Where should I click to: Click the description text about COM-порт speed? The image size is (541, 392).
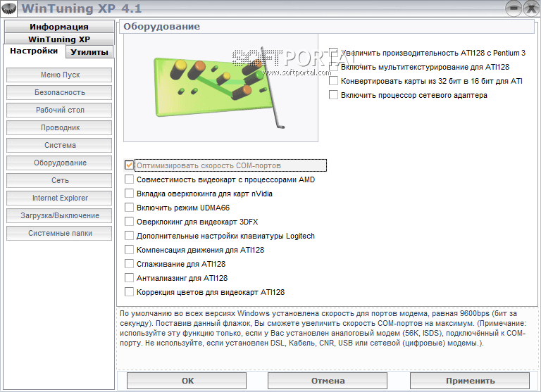[323, 328]
